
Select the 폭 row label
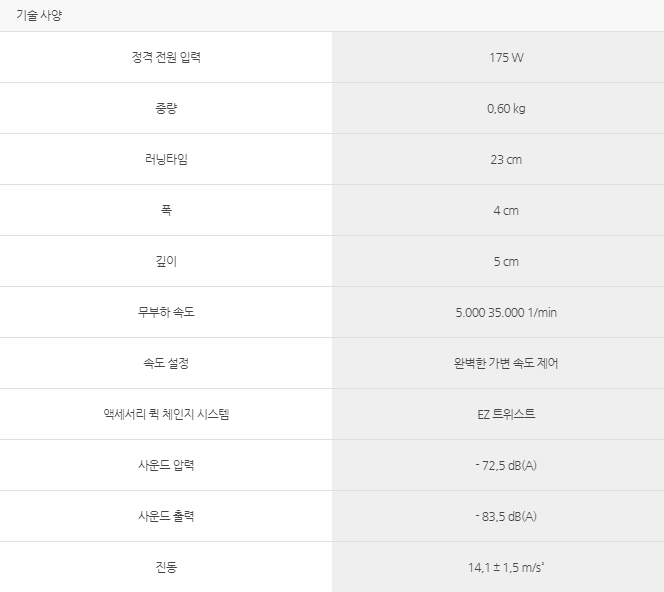(166, 210)
